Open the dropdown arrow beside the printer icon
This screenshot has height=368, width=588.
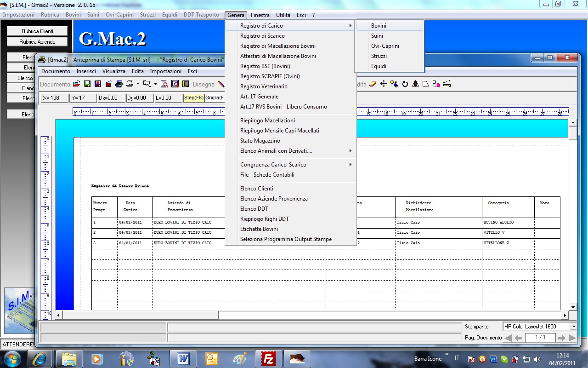[x=138, y=84]
